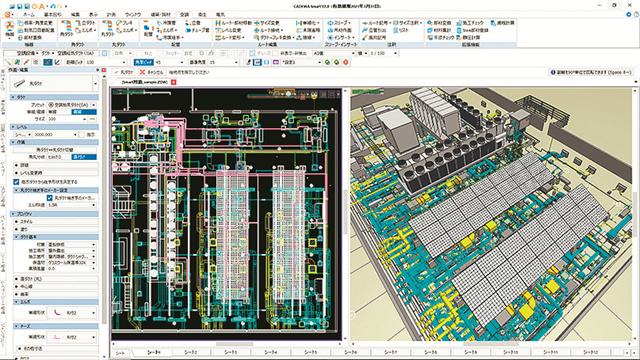The height and width of the screenshot is (360, 640).
Task: Click the 丸ダクト button in the command bar
Action: point(124,72)
